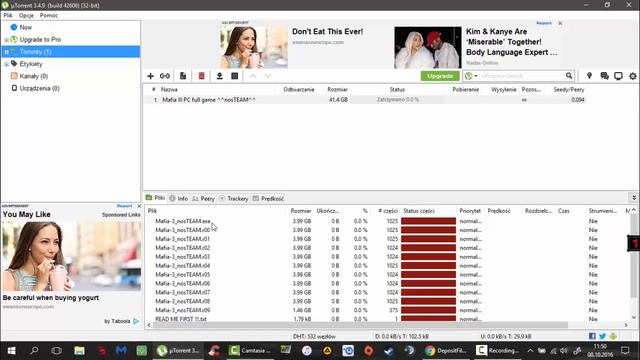Close the sidebar You May Like ad

139,206
